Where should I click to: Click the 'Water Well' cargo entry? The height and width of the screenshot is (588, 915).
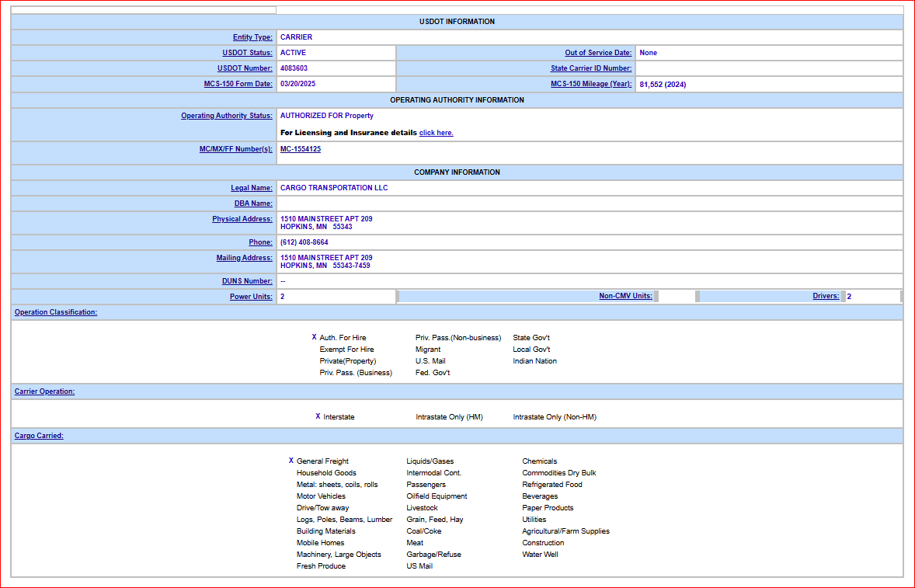pyautogui.click(x=540, y=555)
